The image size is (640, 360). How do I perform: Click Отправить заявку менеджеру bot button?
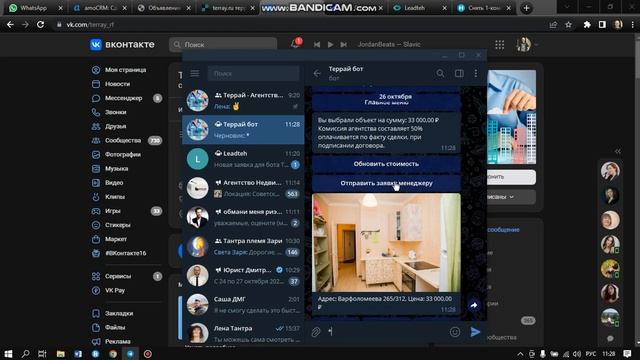pyautogui.click(x=386, y=183)
